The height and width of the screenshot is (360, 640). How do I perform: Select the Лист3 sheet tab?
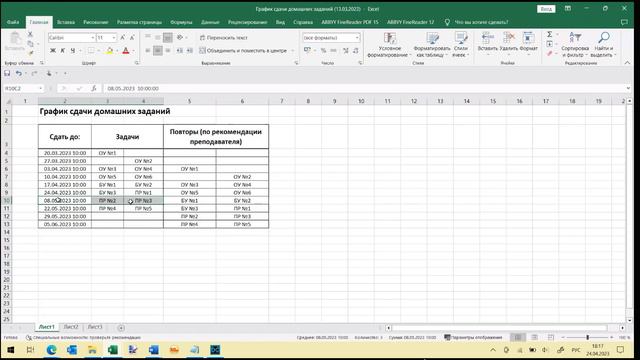click(x=95, y=327)
